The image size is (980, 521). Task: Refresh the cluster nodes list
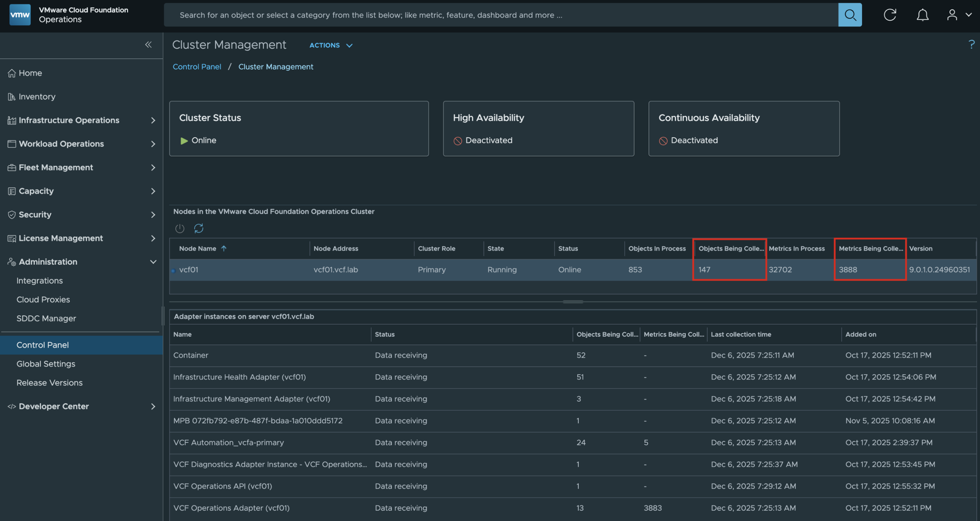199,229
